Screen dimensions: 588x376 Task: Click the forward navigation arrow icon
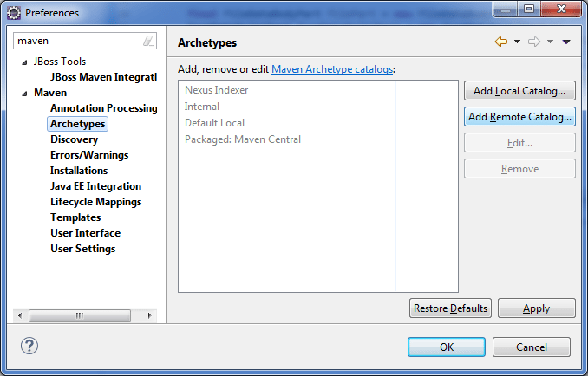coord(534,42)
